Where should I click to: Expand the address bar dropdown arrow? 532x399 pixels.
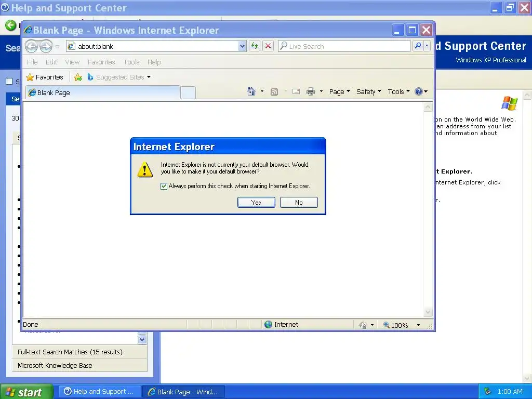(x=242, y=46)
